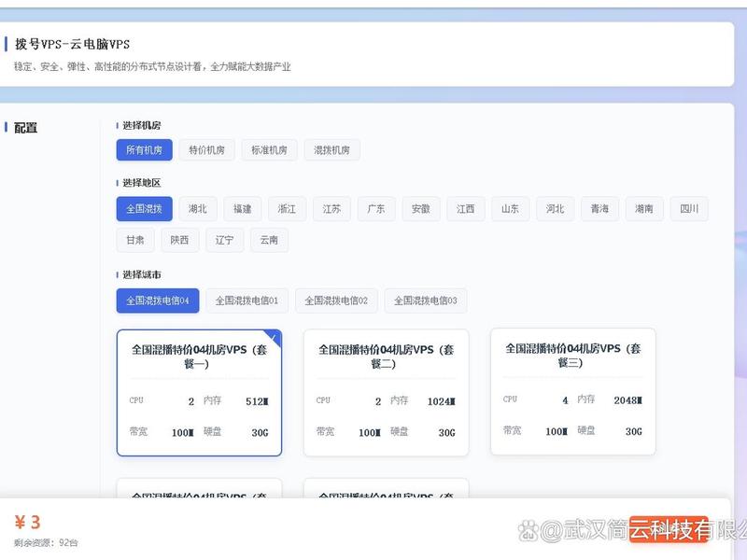Choose 青海 region
Viewport: 747px width, 560px height.
coord(599,209)
